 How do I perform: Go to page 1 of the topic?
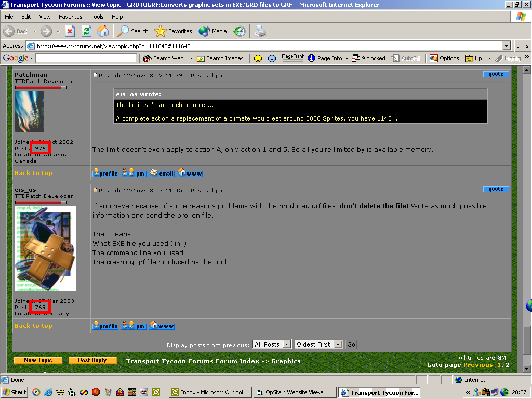[x=499, y=365]
